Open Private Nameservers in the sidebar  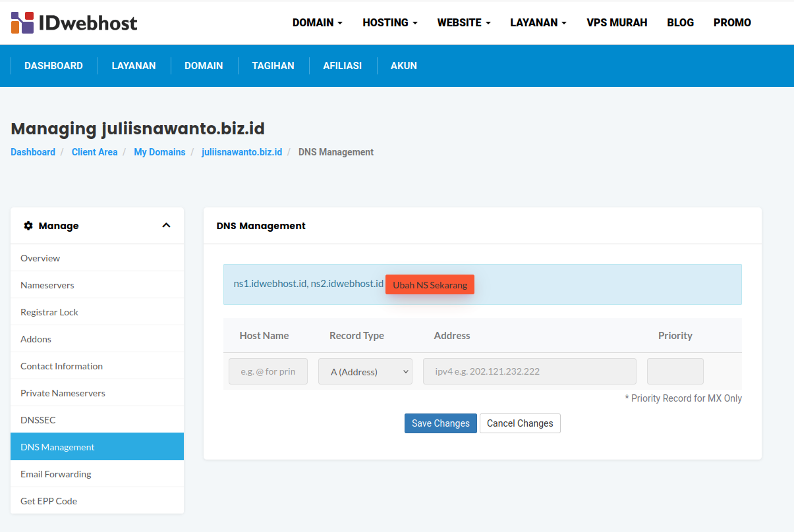click(97, 393)
